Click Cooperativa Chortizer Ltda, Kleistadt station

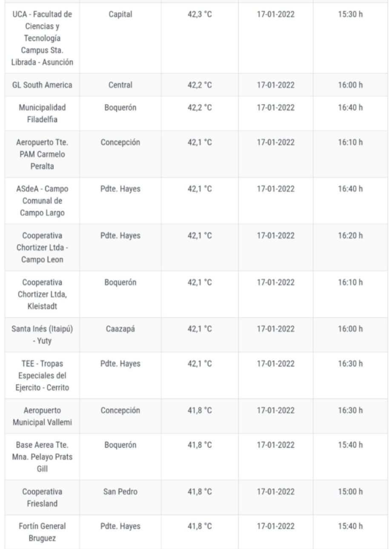pyautogui.click(x=42, y=294)
